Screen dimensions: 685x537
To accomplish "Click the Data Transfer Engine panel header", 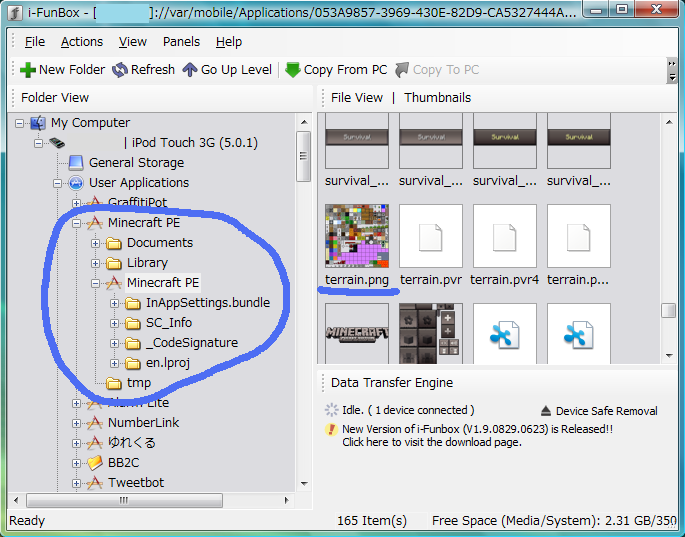I will [x=392, y=383].
